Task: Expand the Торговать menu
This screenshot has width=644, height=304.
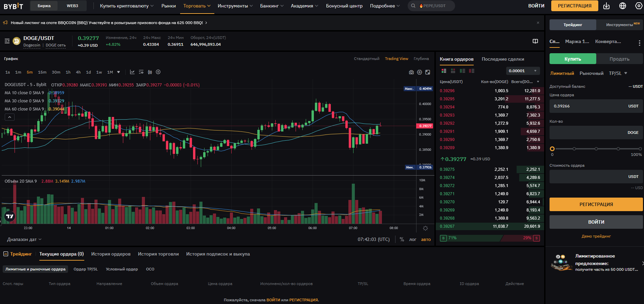Action: tap(197, 6)
